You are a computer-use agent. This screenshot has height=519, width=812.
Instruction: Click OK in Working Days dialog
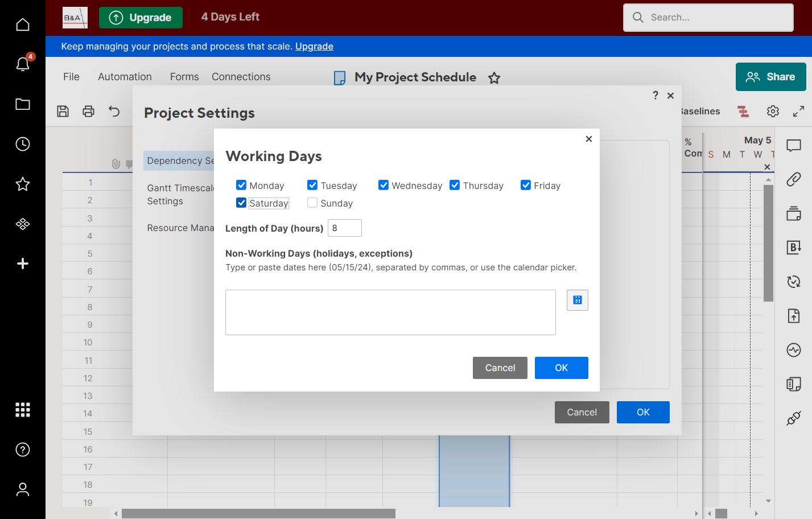(562, 368)
